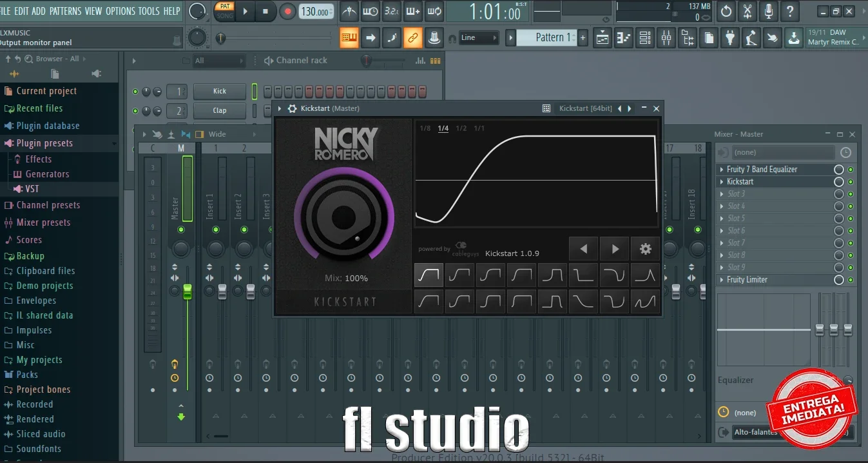Open the TOOLS menu
Screen dimensions: 868x463
tap(149, 11)
